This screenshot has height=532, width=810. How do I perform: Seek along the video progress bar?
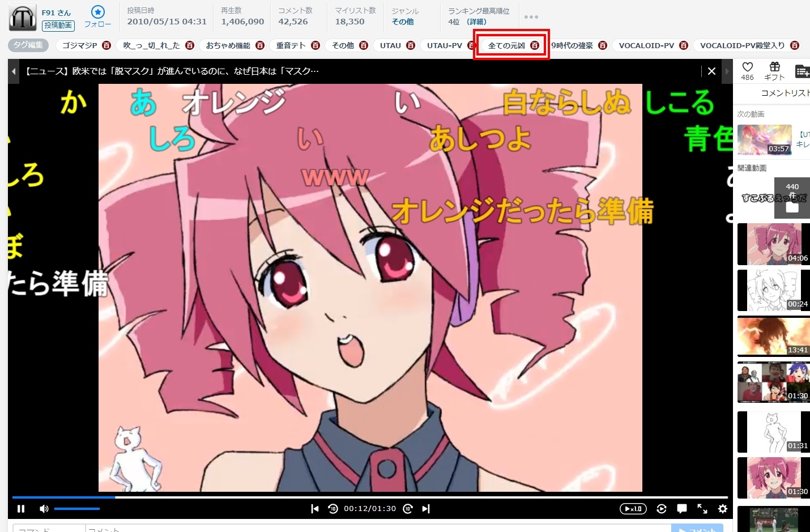(x=370, y=497)
